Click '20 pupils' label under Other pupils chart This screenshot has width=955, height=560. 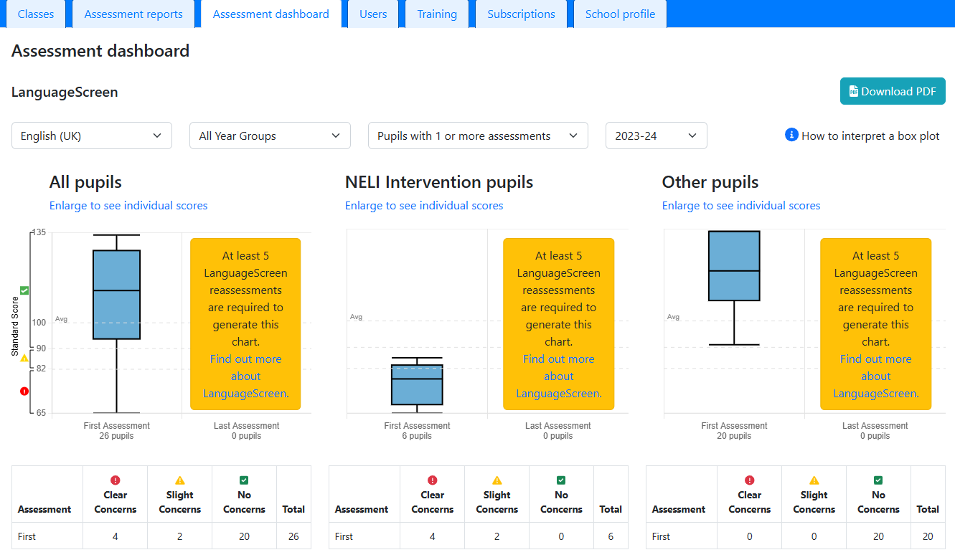(x=734, y=436)
